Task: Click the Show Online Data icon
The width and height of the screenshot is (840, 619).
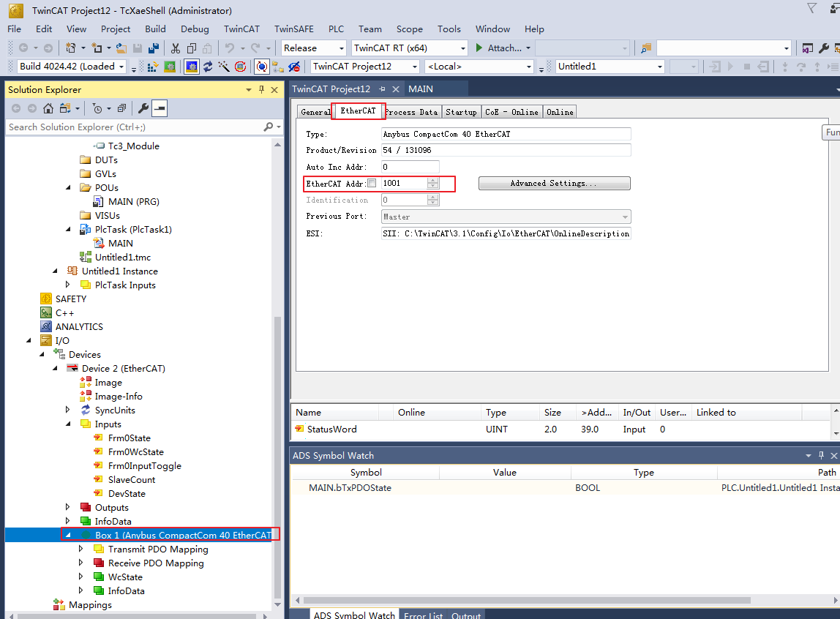Action: (x=261, y=67)
